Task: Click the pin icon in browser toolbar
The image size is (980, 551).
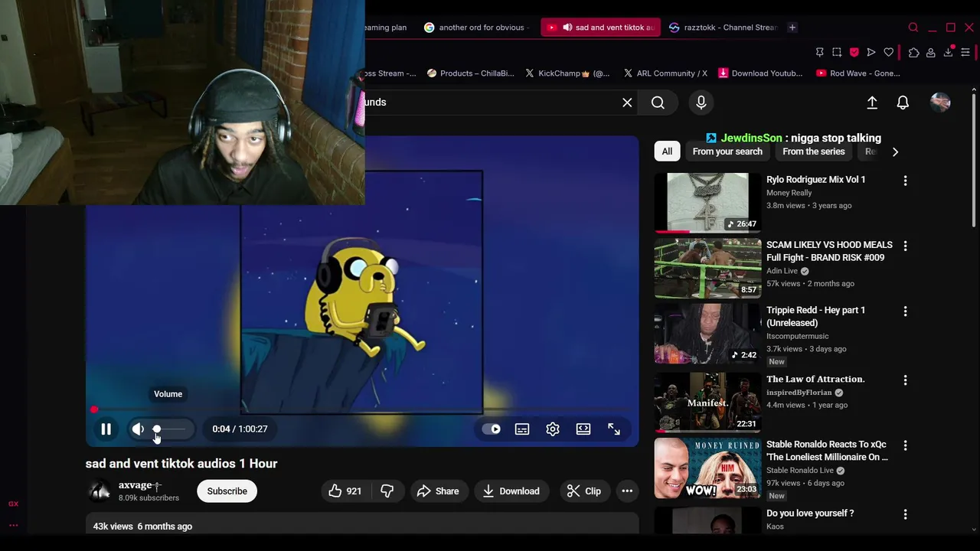Action: point(819,52)
